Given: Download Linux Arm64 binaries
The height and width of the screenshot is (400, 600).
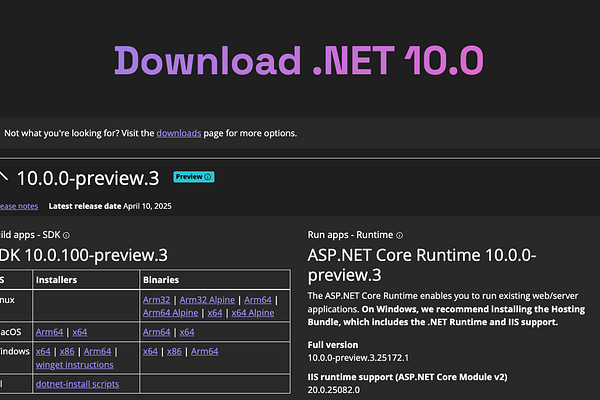Looking at the screenshot, I should tap(258, 300).
